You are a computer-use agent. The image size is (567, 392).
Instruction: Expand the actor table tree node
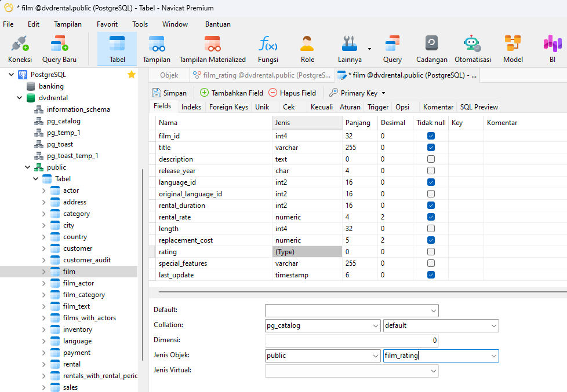[43, 190]
